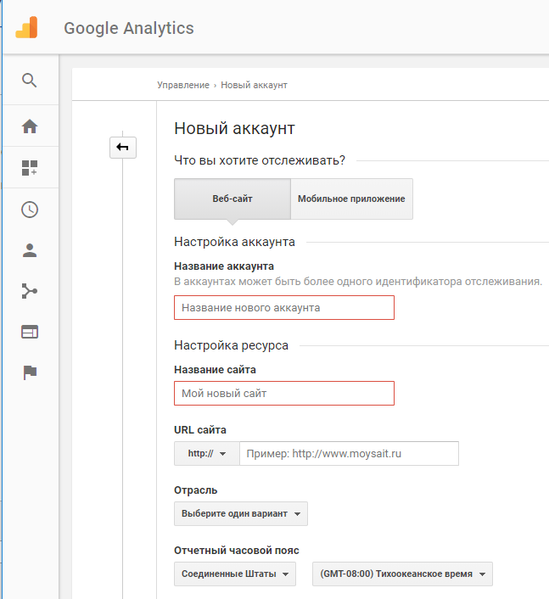The width and height of the screenshot is (549, 599).
Task: Open Real-Time reports clock icon
Action: [29, 209]
